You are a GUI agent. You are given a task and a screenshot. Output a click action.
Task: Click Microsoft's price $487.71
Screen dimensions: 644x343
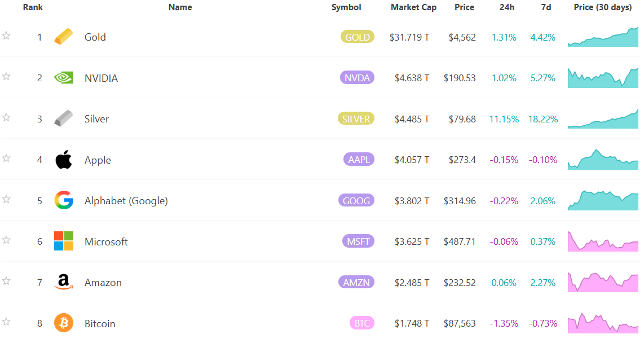[460, 241]
